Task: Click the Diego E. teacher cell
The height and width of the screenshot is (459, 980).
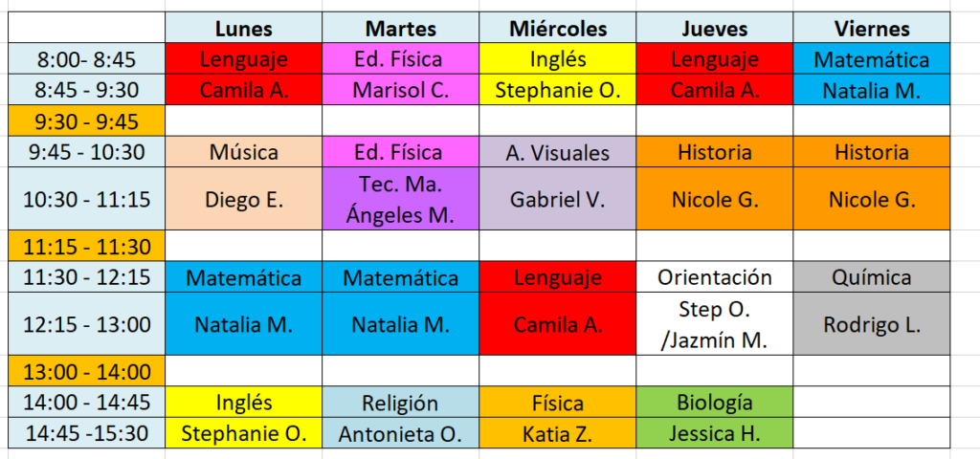Action: click(x=243, y=200)
